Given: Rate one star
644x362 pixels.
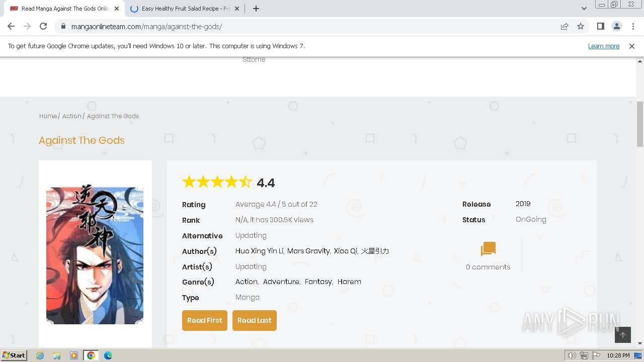Looking at the screenshot, I should 189,182.
